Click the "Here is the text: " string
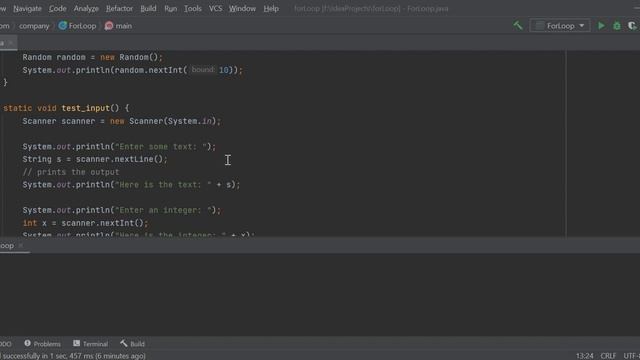This screenshot has width=640, height=360. tap(163, 185)
